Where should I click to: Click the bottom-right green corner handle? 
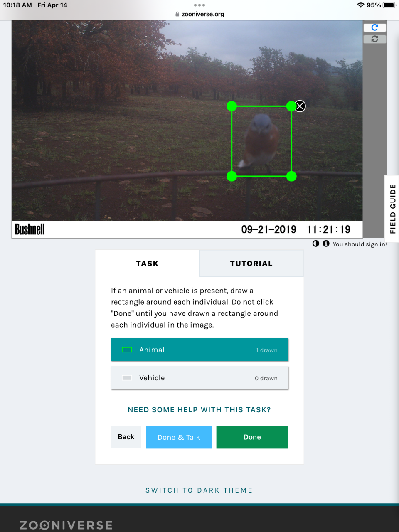coord(291,176)
